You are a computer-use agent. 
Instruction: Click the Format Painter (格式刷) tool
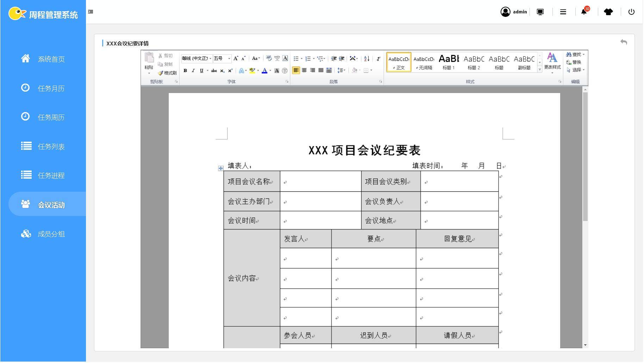coord(167,73)
